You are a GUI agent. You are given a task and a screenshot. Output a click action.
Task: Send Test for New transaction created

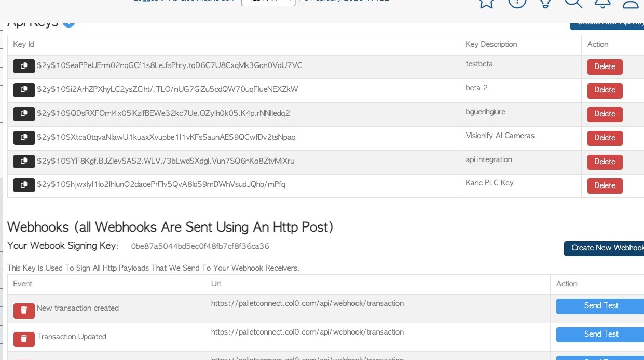coord(601,306)
